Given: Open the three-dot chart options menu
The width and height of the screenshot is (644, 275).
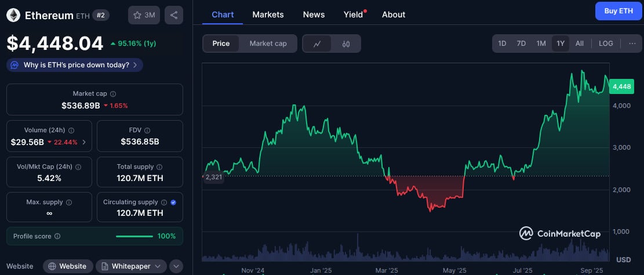Looking at the screenshot, I should pos(632,44).
